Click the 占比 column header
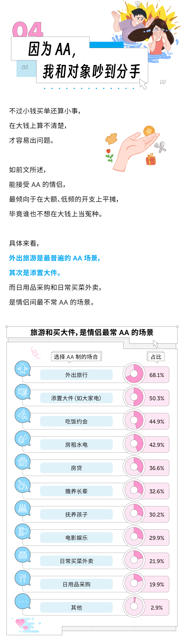This screenshot has height=644, width=184. [x=156, y=357]
